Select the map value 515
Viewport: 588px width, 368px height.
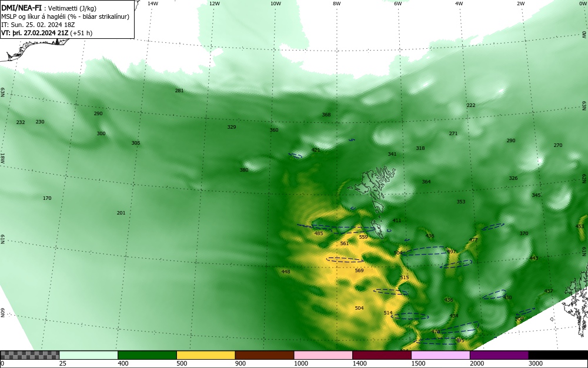[405, 277]
